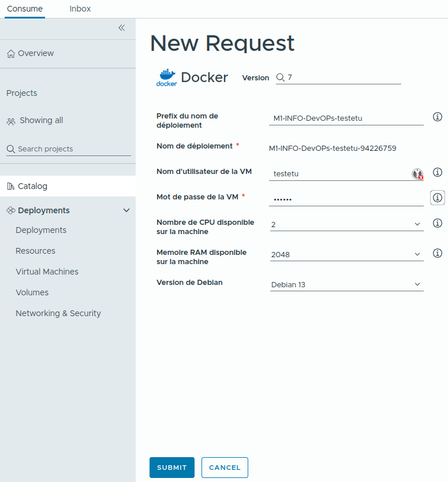This screenshot has width=448, height=482.
Task: Click the user icon in the username field
Action: (x=417, y=173)
